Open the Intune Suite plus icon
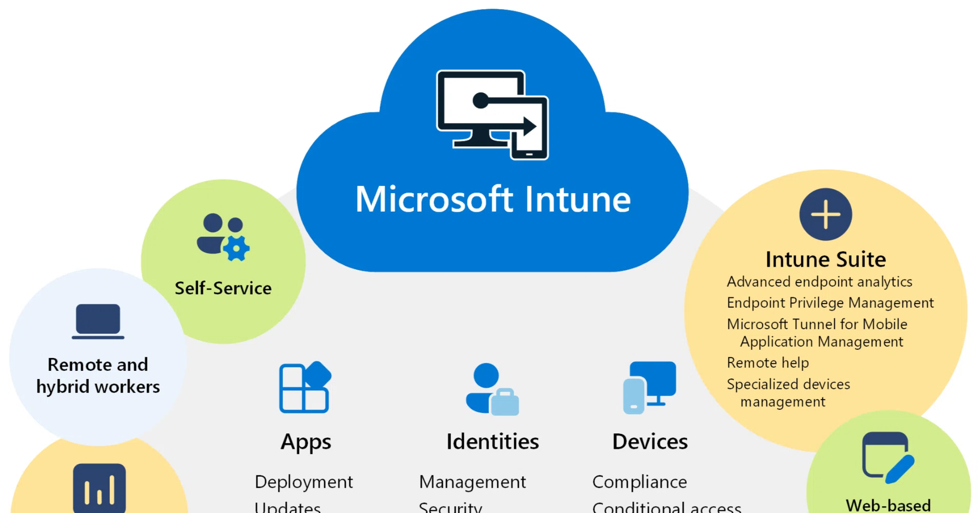The height and width of the screenshot is (513, 980). click(x=825, y=214)
